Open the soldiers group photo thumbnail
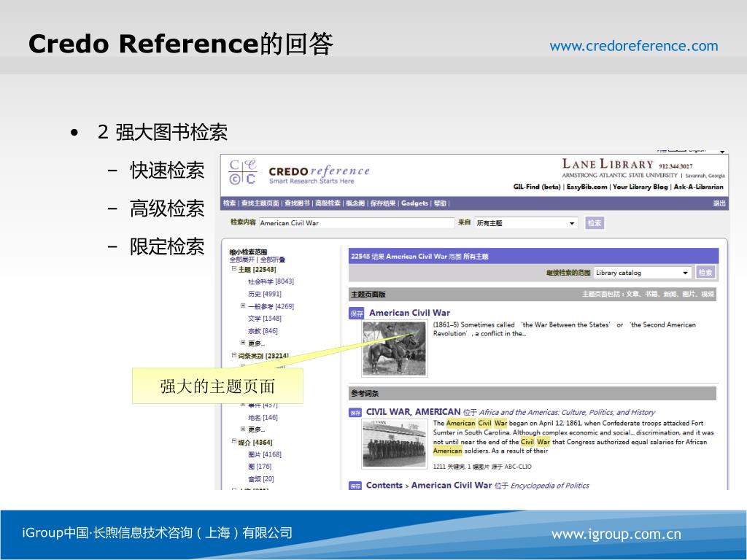This screenshot has height=560, width=747. [395, 444]
